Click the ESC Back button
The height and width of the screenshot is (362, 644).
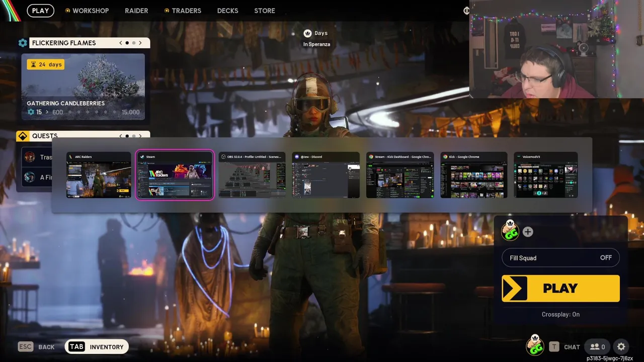(x=36, y=347)
